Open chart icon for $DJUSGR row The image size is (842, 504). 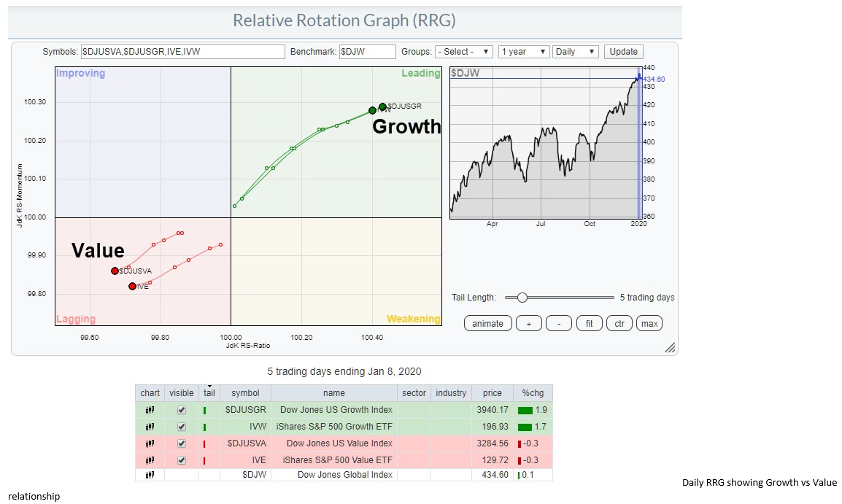(x=150, y=410)
